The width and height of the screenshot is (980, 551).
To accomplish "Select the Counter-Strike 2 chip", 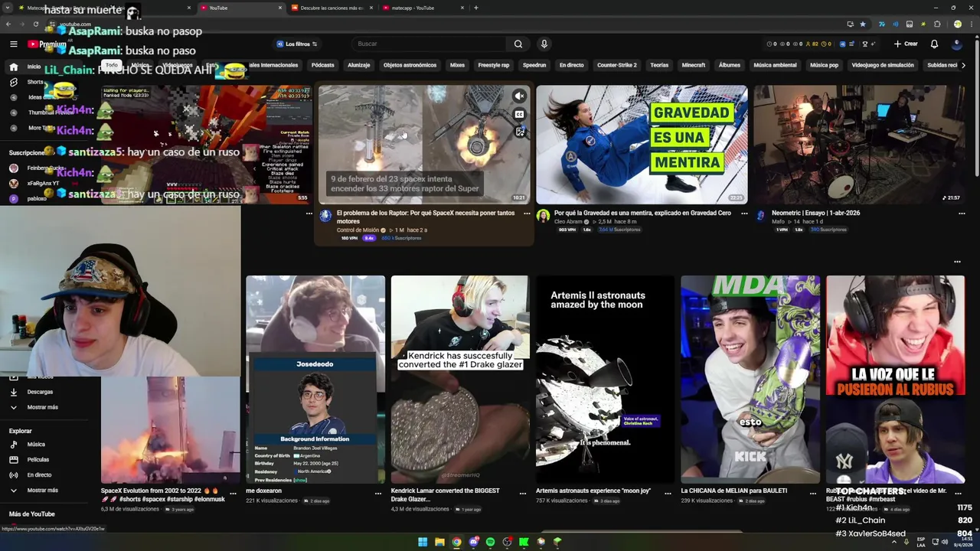I will click(617, 65).
